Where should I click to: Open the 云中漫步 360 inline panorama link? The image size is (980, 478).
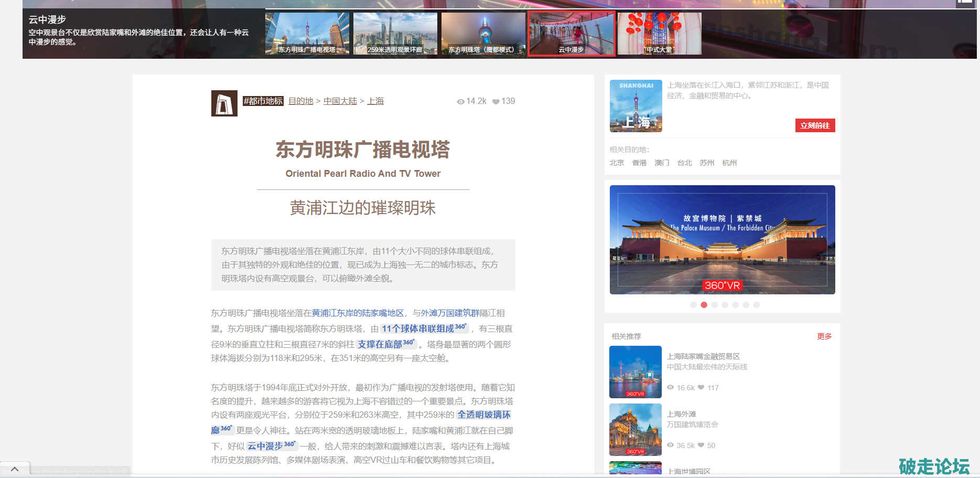pos(272,446)
